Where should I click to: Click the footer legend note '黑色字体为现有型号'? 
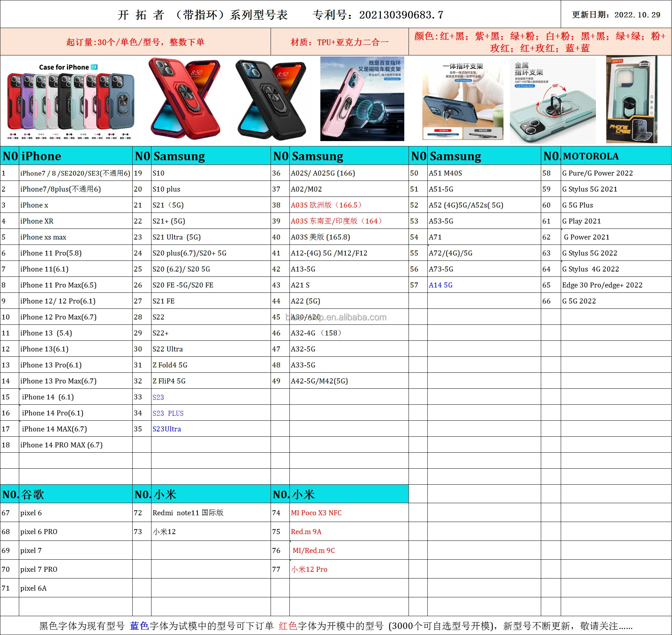point(82,626)
